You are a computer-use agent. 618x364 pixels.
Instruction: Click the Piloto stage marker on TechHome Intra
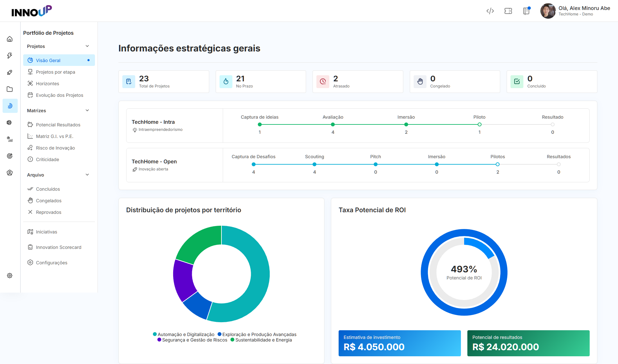[x=479, y=124]
